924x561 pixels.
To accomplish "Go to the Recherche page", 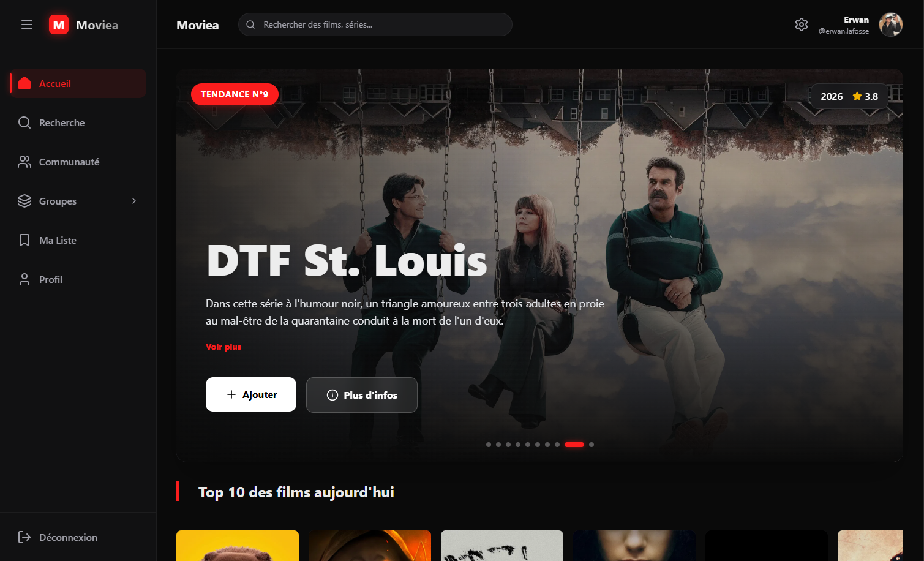I will click(x=61, y=122).
